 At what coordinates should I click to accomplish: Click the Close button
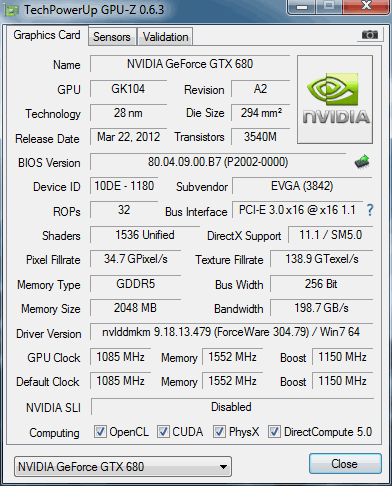point(345,464)
